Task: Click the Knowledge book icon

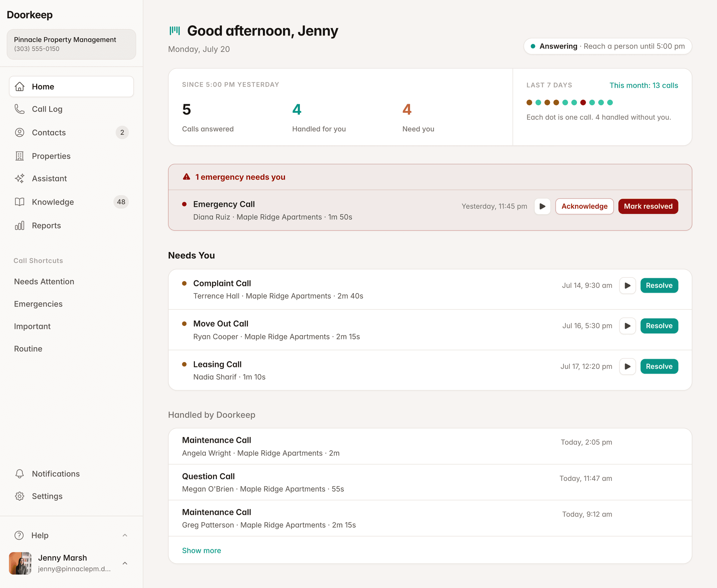Action: click(20, 202)
